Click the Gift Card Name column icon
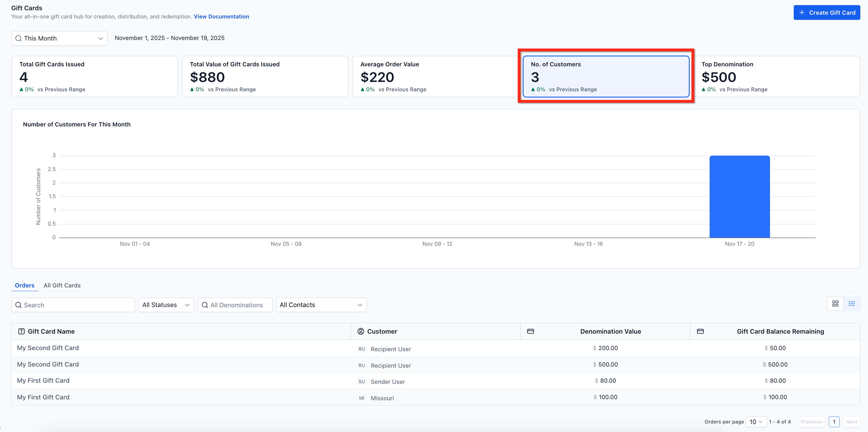This screenshot has width=868, height=432. click(x=21, y=331)
